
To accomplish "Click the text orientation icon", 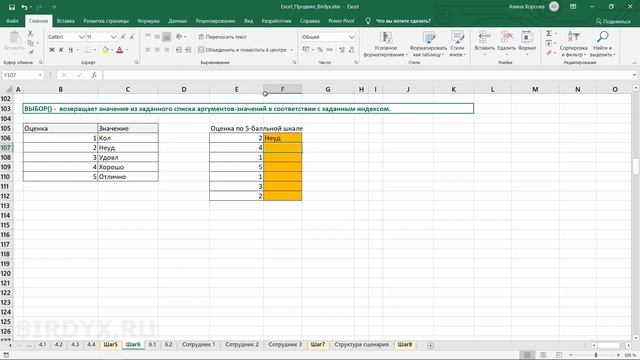I will pyautogui.click(x=179, y=37).
